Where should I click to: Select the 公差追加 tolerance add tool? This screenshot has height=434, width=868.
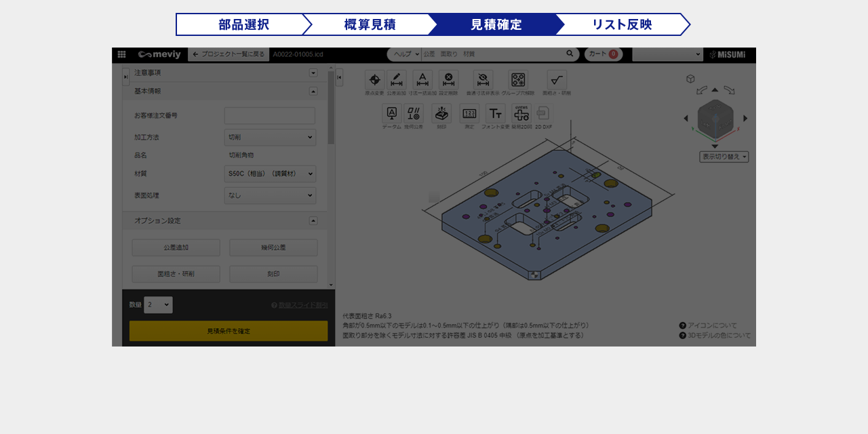tap(397, 80)
